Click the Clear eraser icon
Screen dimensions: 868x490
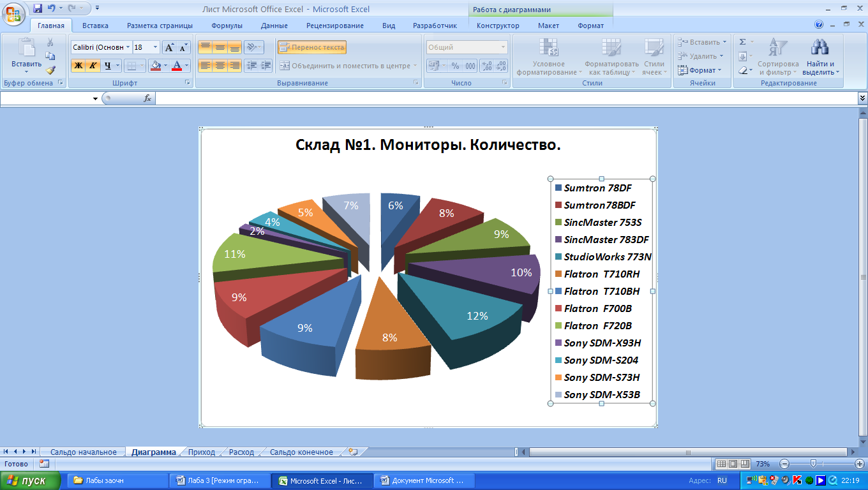click(x=743, y=70)
